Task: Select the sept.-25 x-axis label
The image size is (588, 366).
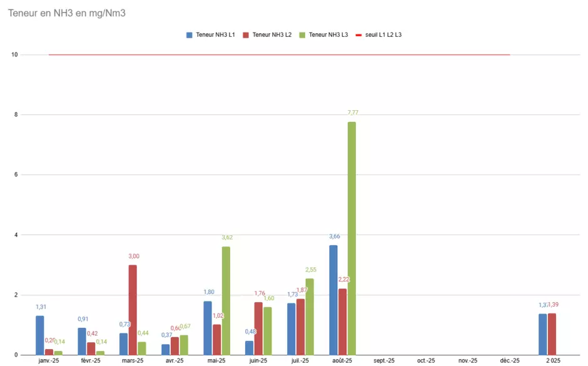Action: coord(384,361)
